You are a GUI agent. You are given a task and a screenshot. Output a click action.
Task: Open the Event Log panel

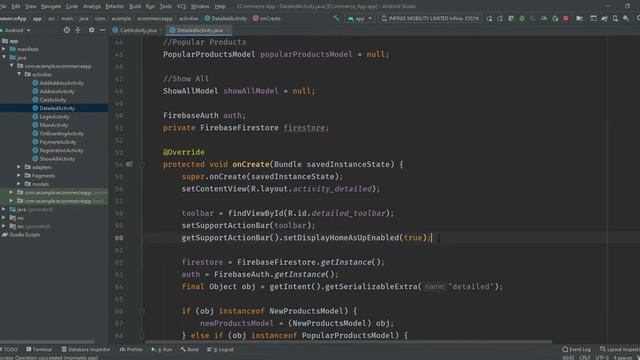click(x=576, y=349)
